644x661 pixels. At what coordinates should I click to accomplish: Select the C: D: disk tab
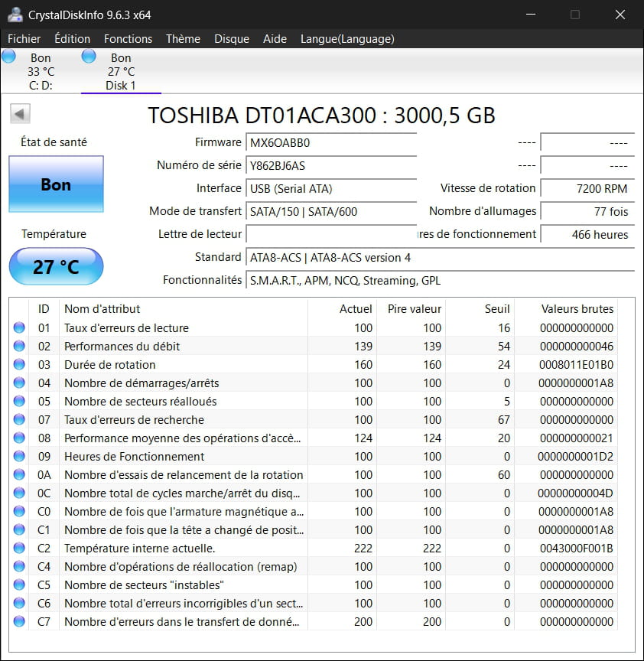(41, 72)
